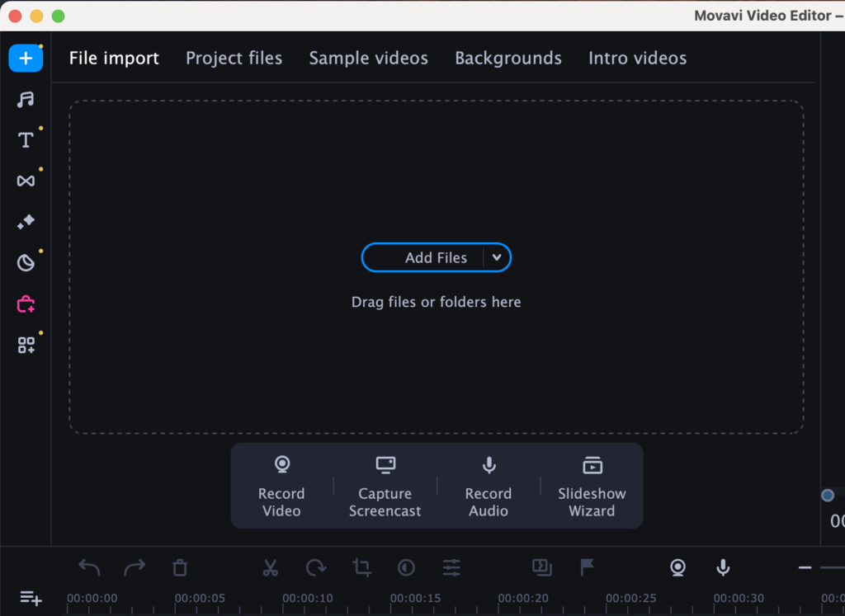Click the scissors Split tool
This screenshot has height=616, width=845.
point(271,567)
